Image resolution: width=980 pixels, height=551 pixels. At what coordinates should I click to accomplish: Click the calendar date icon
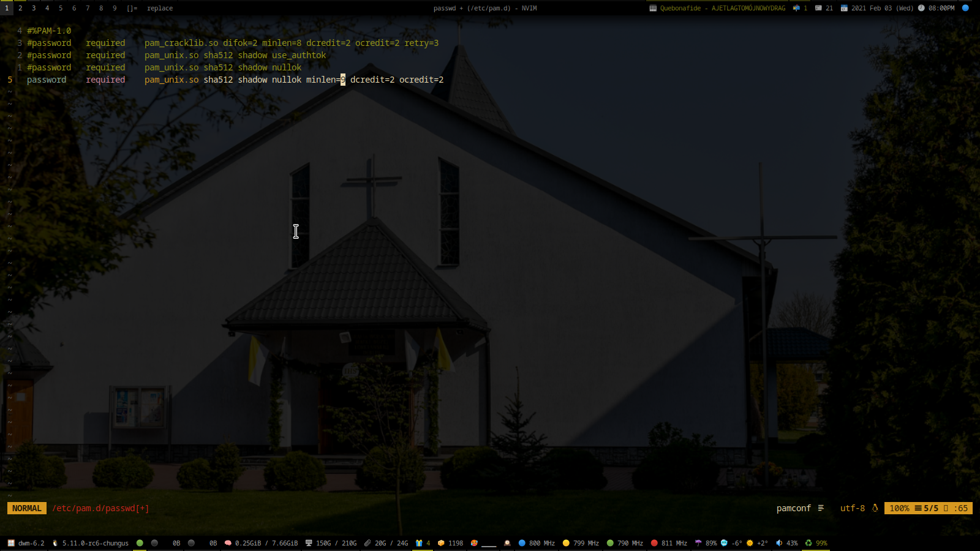[844, 8]
